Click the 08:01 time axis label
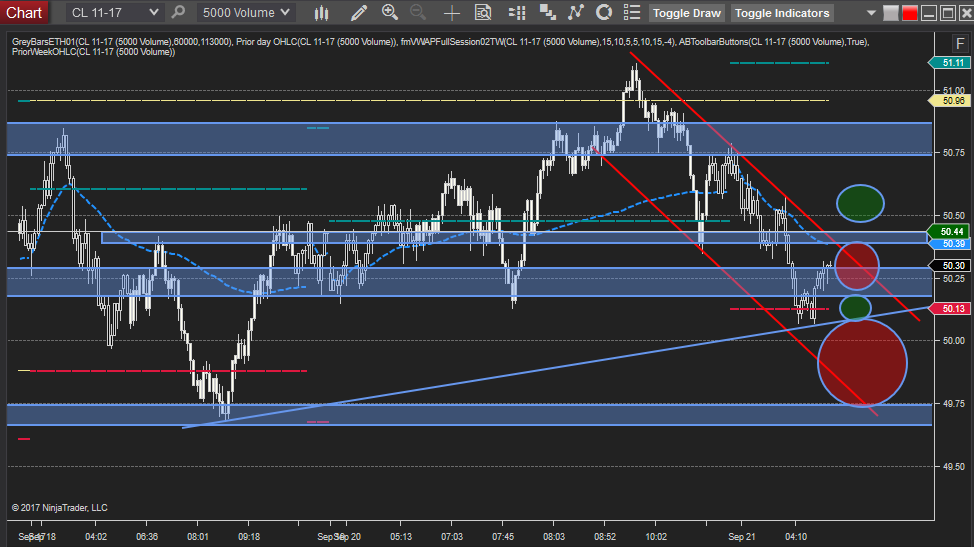974x547 pixels. point(198,536)
